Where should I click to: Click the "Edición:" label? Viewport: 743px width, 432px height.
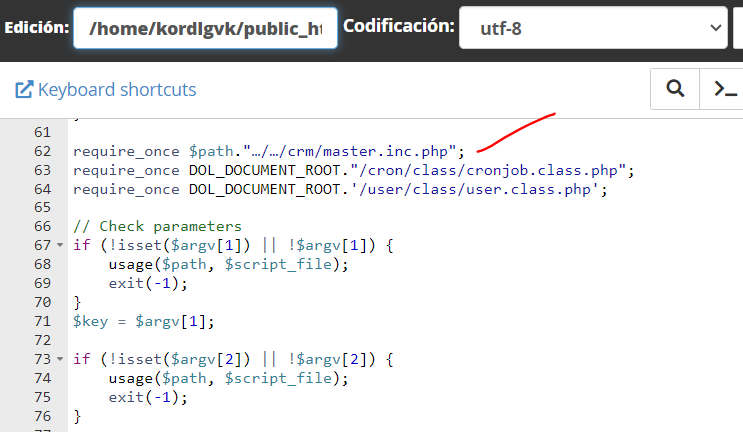[x=37, y=27]
